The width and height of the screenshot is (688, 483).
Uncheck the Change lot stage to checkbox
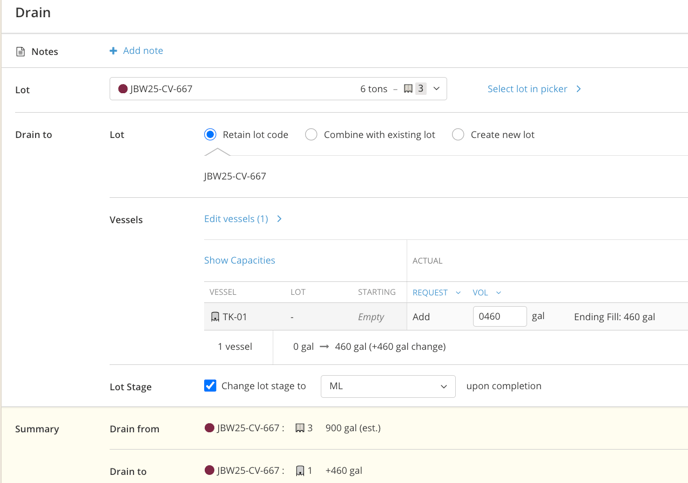[210, 386]
